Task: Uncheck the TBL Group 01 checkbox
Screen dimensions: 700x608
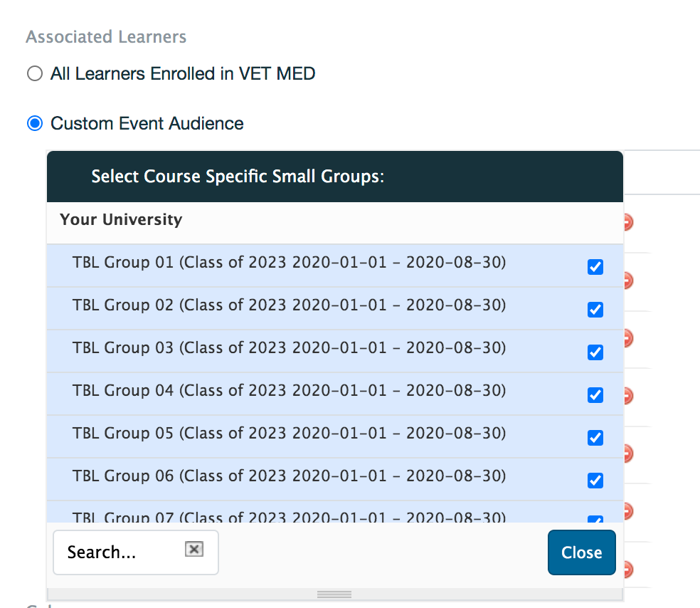Action: (x=595, y=266)
